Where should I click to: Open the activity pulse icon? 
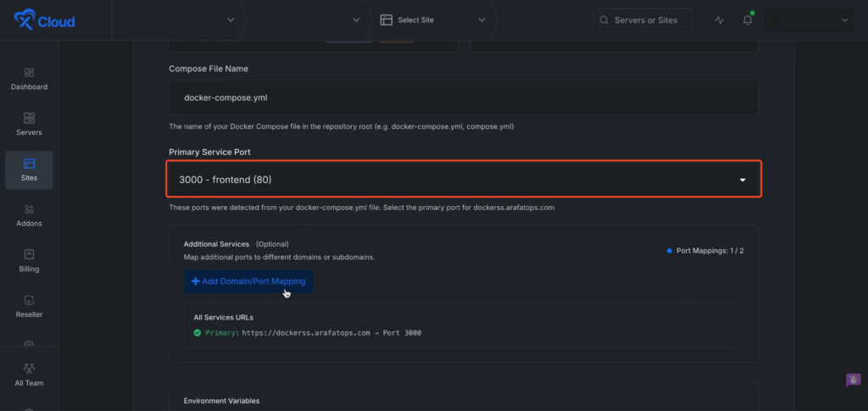pos(720,20)
